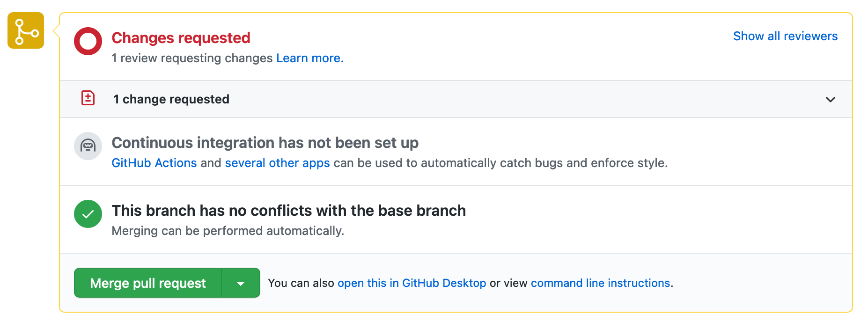
Task: Click the yellow git merge branch icon
Action: (x=26, y=31)
